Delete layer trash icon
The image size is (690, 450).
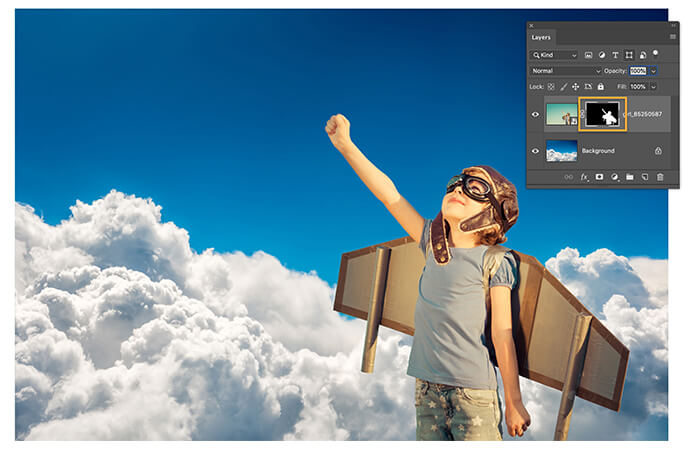coord(660,177)
